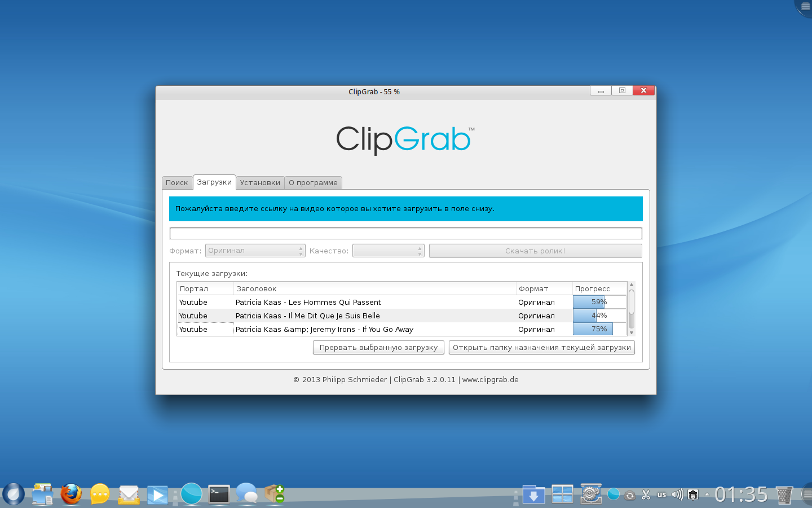Open the terminal from the taskbar
812x508 pixels.
tap(219, 494)
